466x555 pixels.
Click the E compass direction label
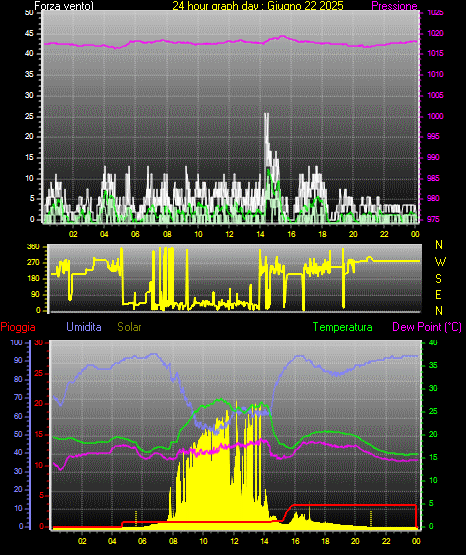coord(438,295)
